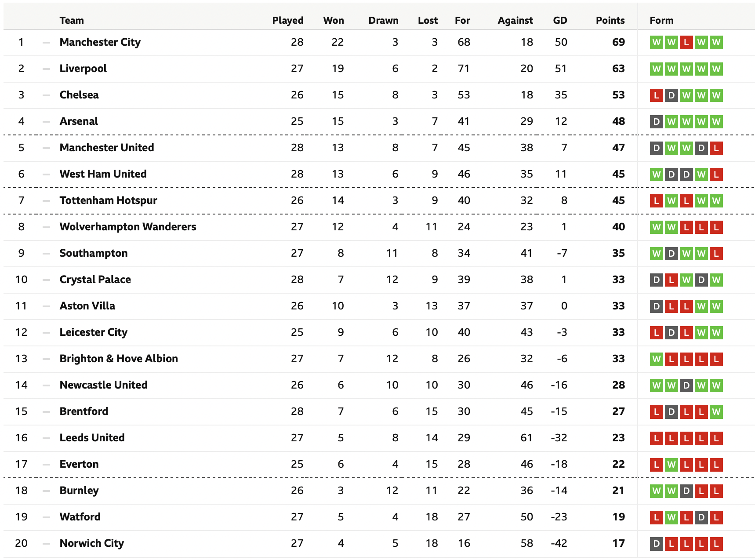Click Newcastle United's grey D form badge
Viewport: 755px width, 560px height.
click(686, 385)
